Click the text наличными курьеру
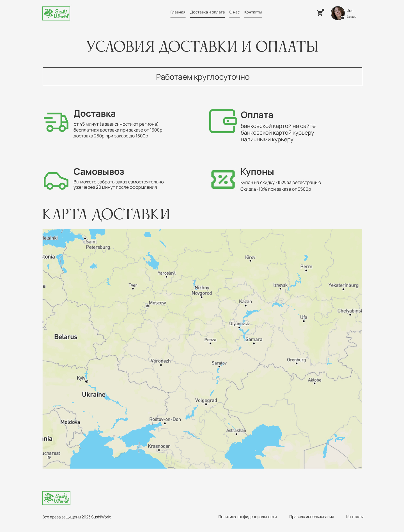The height and width of the screenshot is (532, 404). [267, 139]
